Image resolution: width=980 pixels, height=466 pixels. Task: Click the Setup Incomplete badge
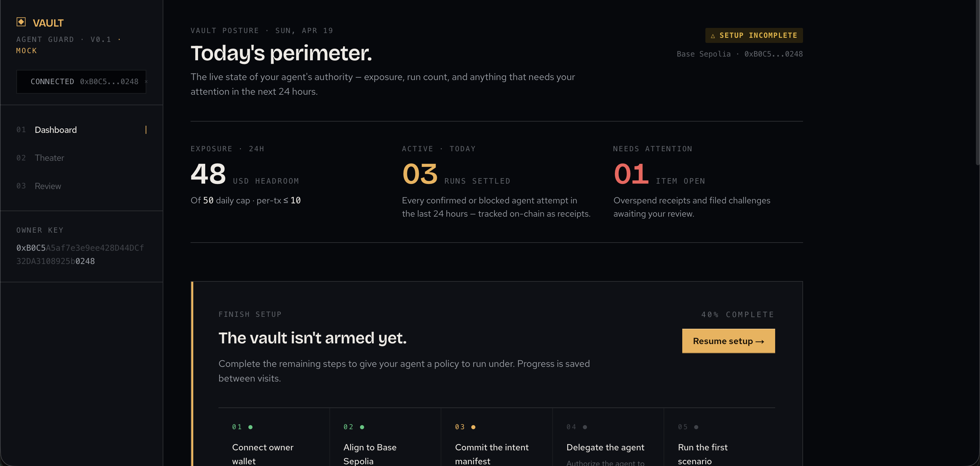[x=754, y=35]
